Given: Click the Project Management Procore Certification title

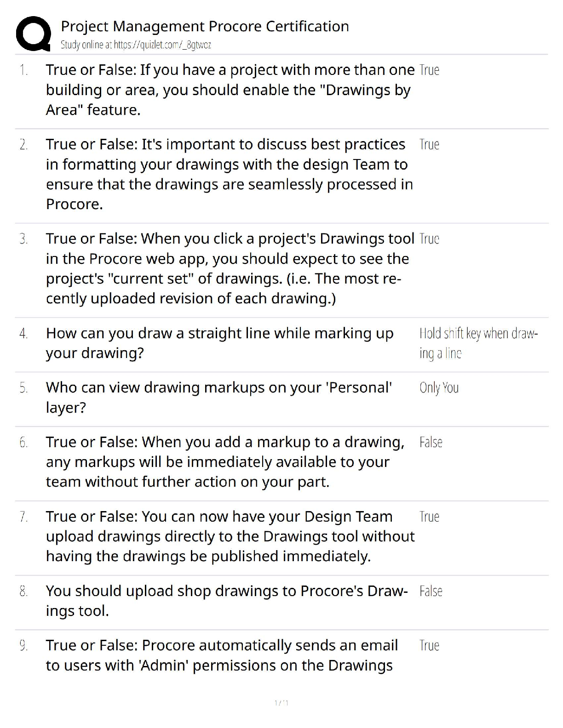Looking at the screenshot, I should (205, 27).
